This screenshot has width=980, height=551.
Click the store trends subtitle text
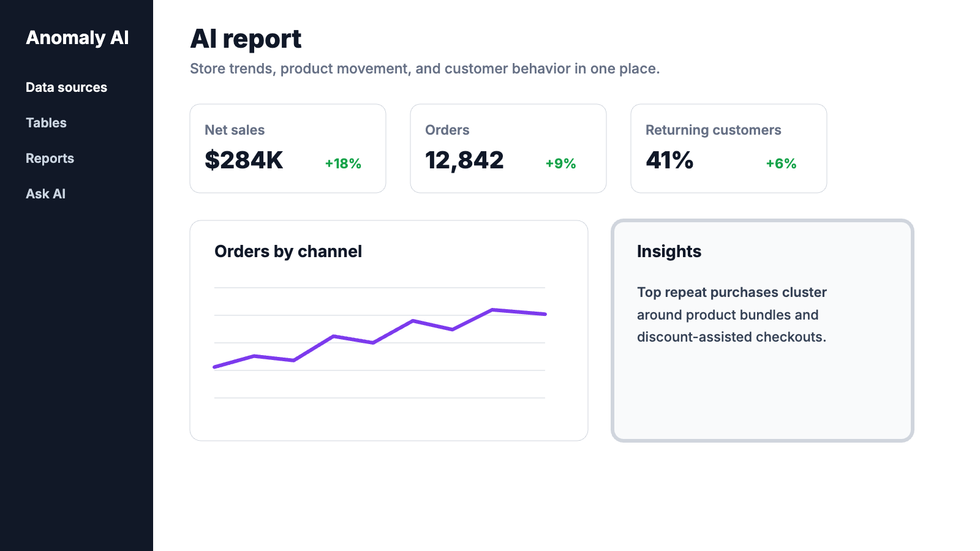tap(424, 69)
